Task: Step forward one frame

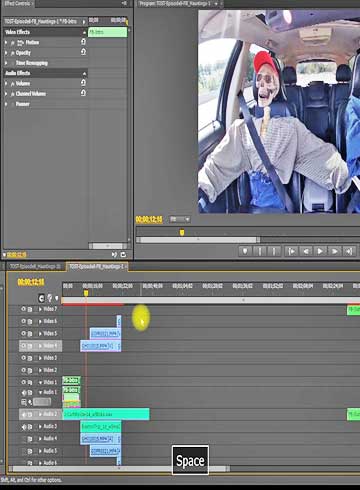Action: [334, 251]
